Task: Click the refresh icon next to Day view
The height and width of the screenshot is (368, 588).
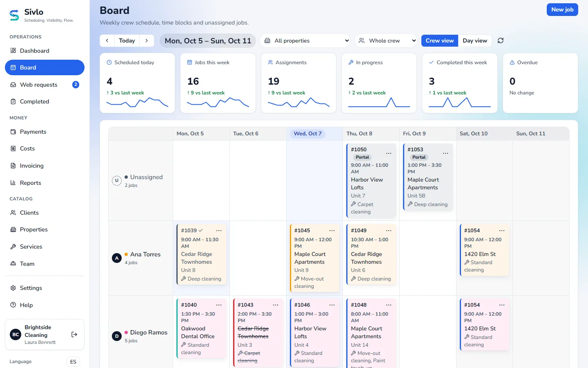Action: 501,40
